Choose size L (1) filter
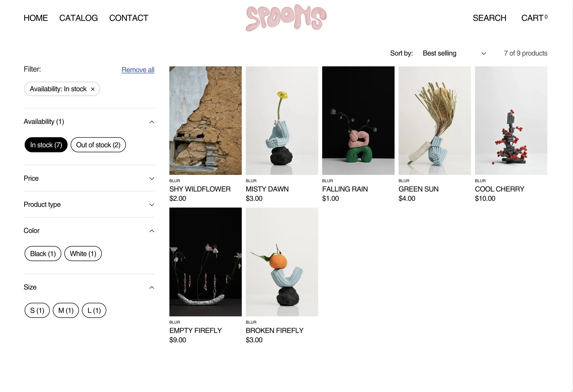This screenshot has height=392, width=573. [x=94, y=310]
